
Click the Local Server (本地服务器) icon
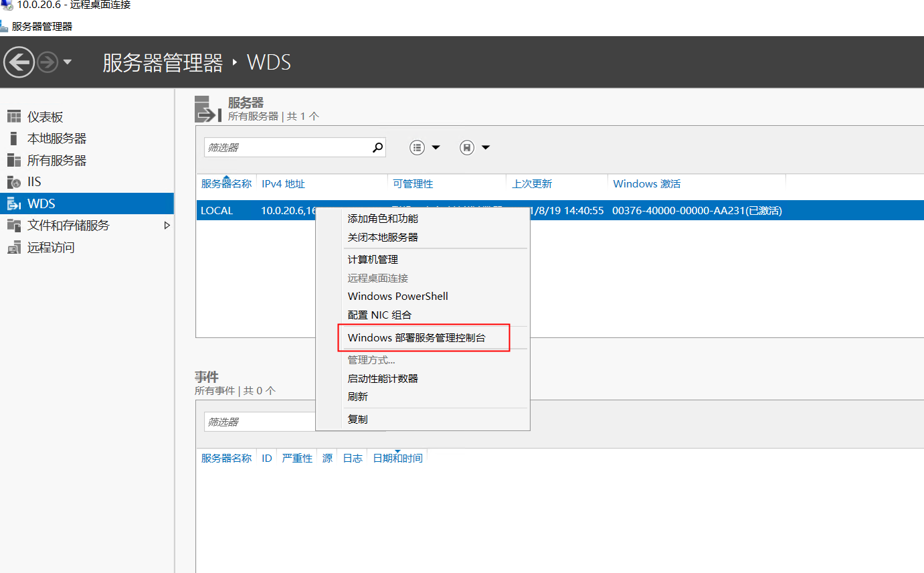coord(14,139)
